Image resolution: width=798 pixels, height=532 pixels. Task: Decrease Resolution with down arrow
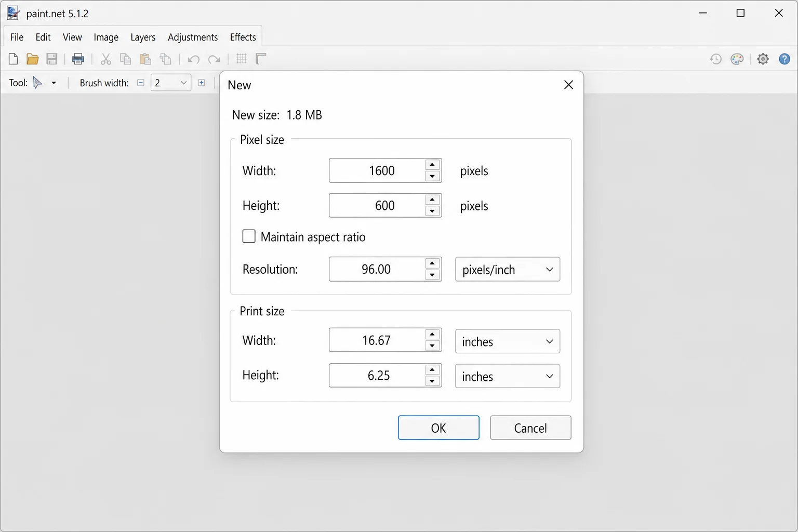432,275
